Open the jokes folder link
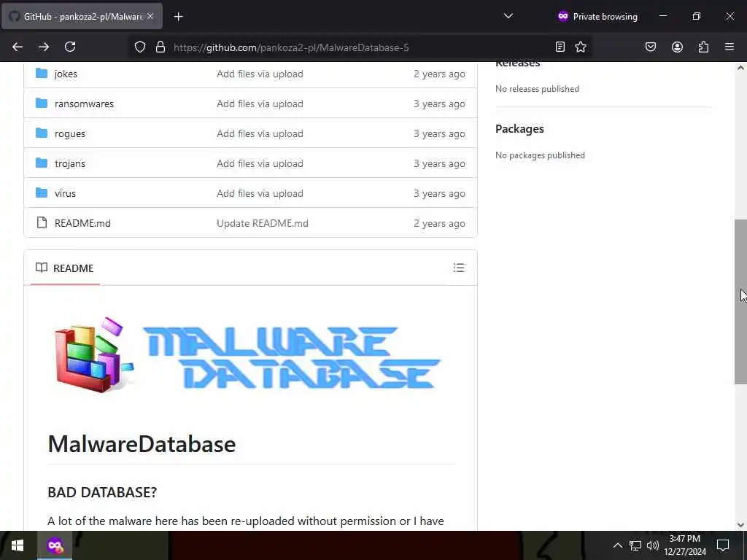The image size is (747, 560). tap(66, 74)
